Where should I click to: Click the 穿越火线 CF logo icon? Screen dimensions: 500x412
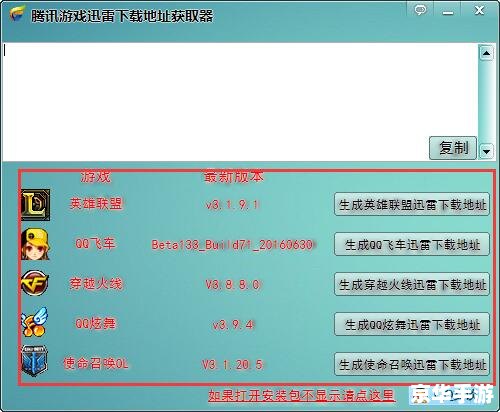point(35,283)
